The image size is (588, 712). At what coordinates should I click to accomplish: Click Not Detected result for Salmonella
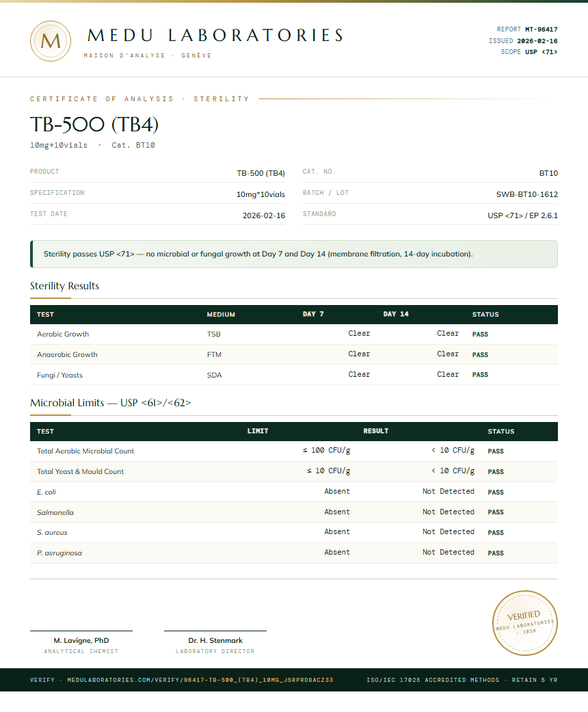(x=449, y=512)
